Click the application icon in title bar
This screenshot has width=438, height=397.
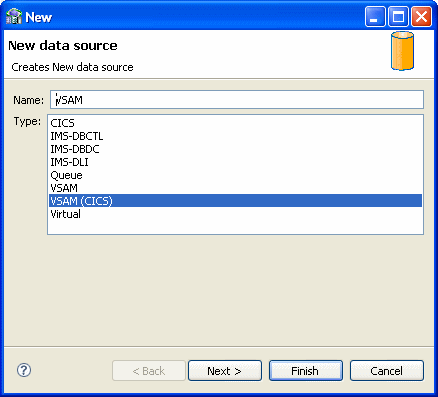(14, 17)
